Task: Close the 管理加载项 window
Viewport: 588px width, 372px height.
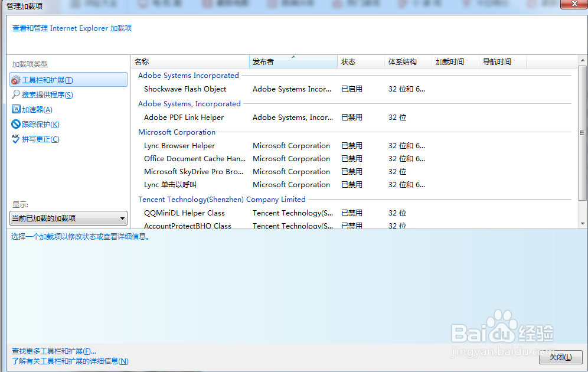Action: click(x=574, y=4)
